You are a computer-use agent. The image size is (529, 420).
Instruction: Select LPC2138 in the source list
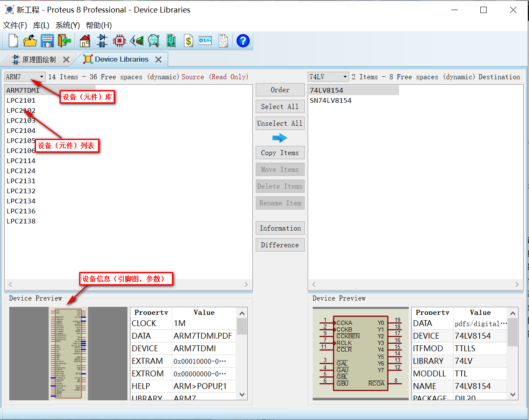point(21,221)
